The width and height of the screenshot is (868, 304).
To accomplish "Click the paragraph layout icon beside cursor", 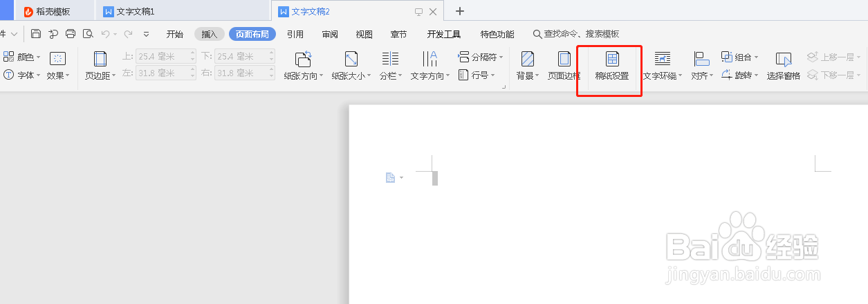I will (x=390, y=178).
